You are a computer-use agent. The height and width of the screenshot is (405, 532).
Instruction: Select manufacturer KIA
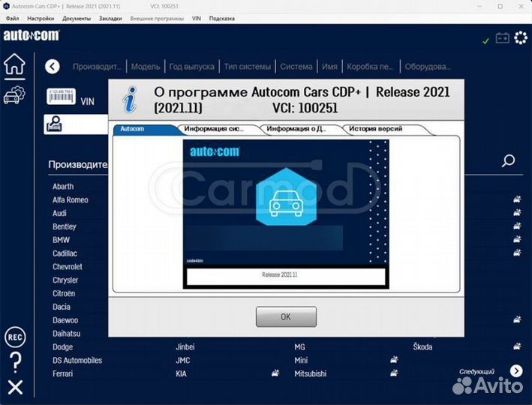point(181,373)
